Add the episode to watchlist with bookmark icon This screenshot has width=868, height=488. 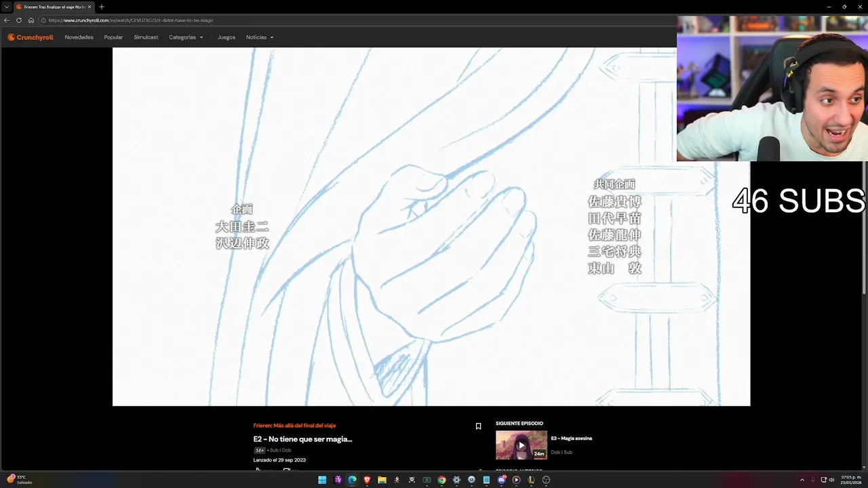click(x=478, y=426)
